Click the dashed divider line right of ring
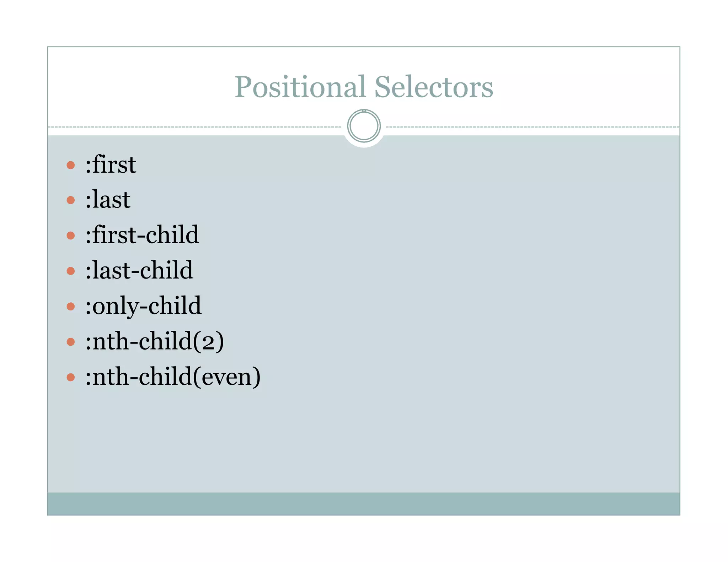The height and width of the screenshot is (562, 728). (533, 127)
